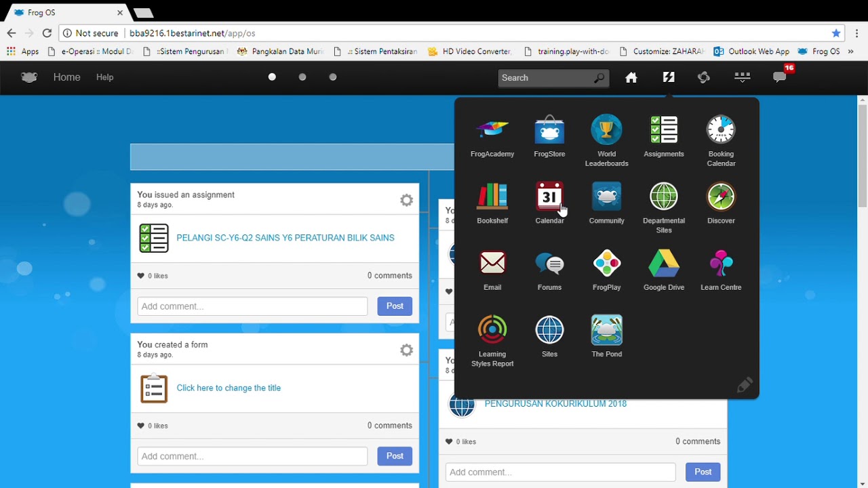868x488 pixels.
Task: Open Google Drive app
Action: [664, 270]
